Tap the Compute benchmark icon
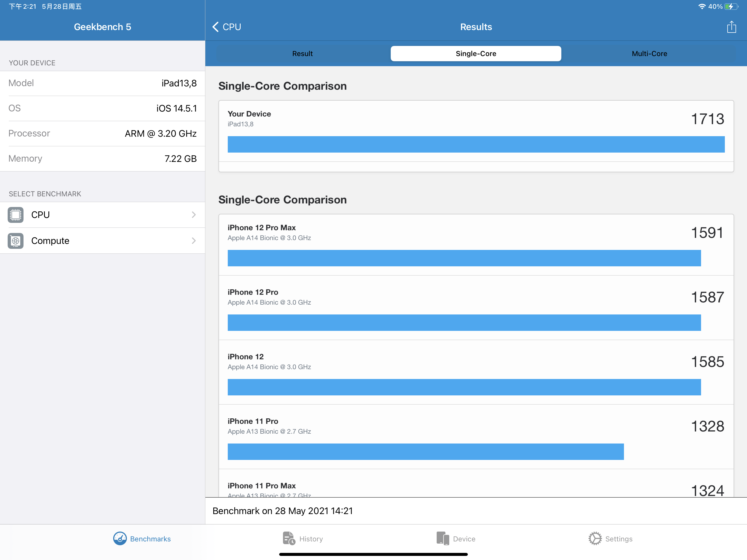747x560 pixels. point(16,241)
